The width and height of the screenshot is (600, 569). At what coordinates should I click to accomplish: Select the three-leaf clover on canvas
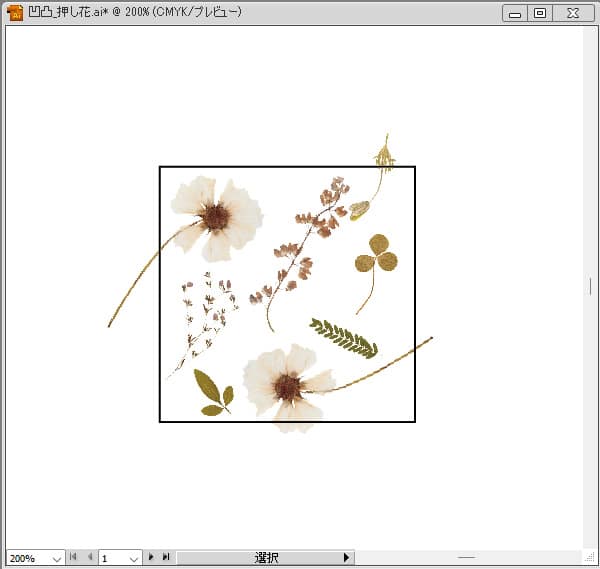click(376, 255)
